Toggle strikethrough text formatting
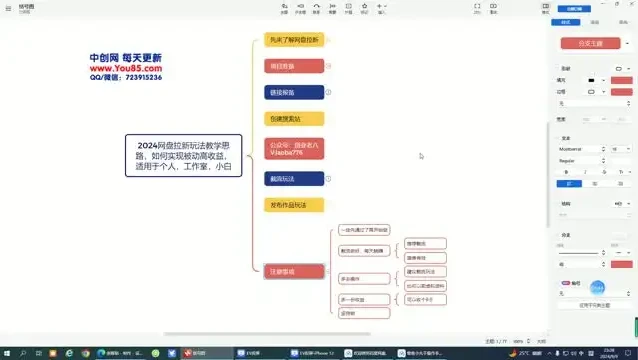 [604, 172]
